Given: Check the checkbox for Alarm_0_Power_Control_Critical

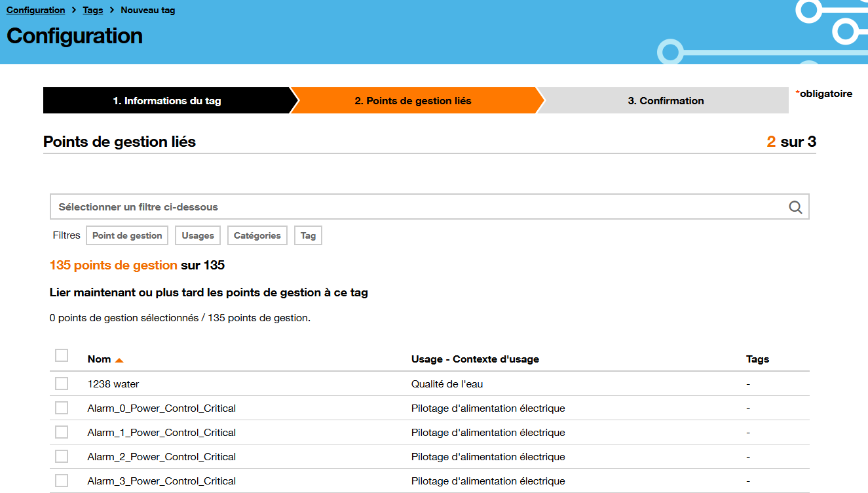Looking at the screenshot, I should pyautogui.click(x=61, y=407).
